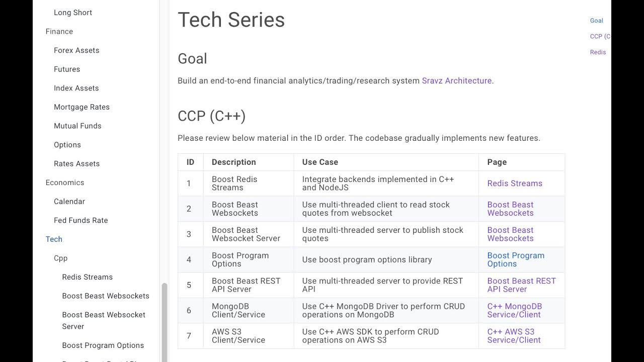Open C++ MongoDB Service/Client link
Viewport: 644px width, 362px height.
(514, 310)
